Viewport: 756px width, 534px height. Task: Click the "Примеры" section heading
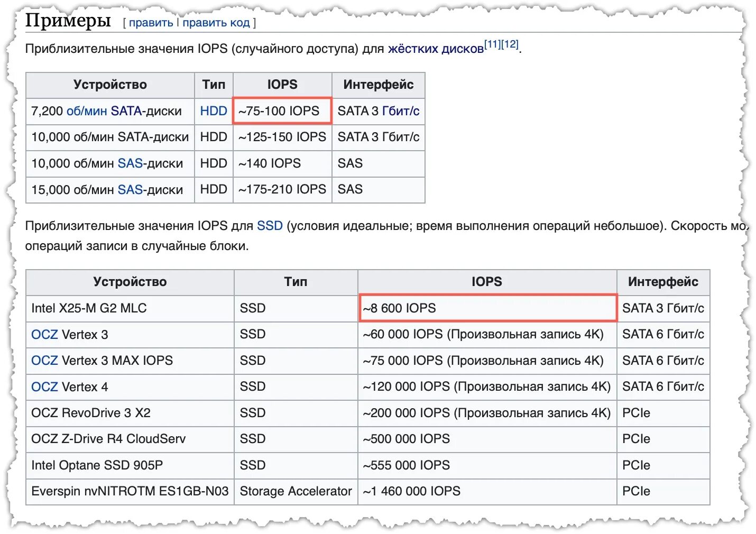(x=68, y=20)
